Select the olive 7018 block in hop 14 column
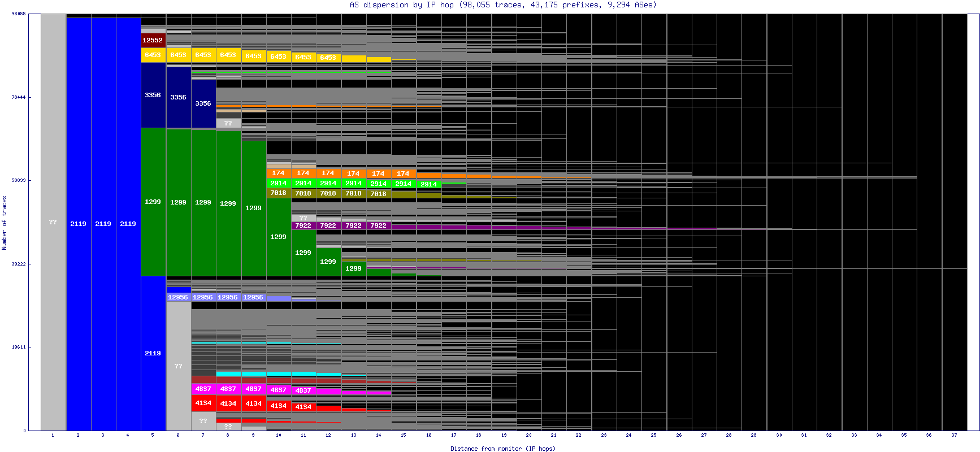The height and width of the screenshot is (452, 980). (379, 194)
